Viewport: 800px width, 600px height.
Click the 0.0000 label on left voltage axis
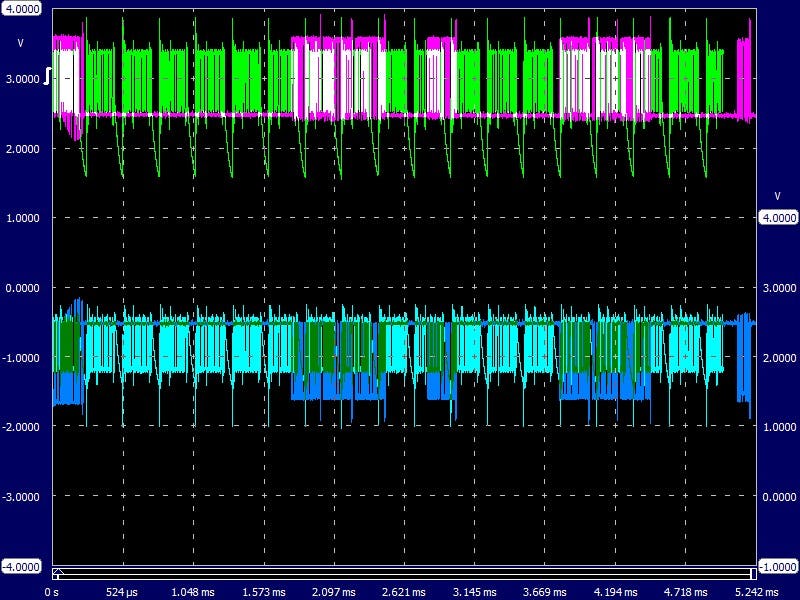tap(22, 288)
